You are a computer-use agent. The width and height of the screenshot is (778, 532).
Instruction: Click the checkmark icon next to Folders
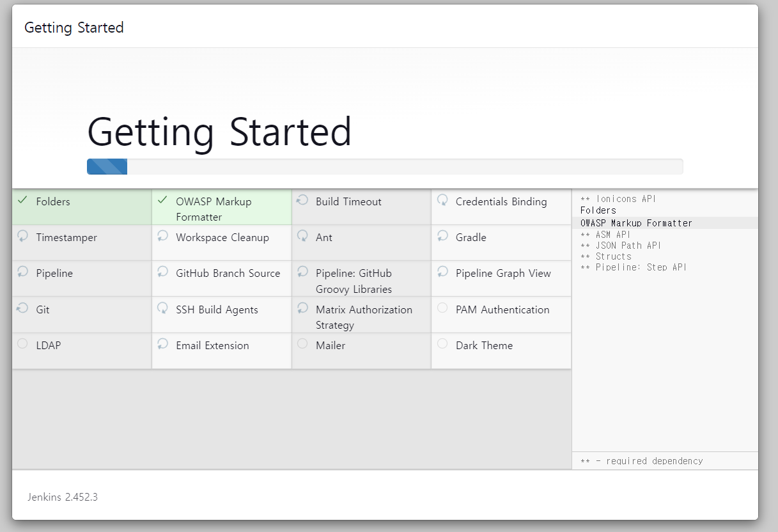(x=23, y=200)
